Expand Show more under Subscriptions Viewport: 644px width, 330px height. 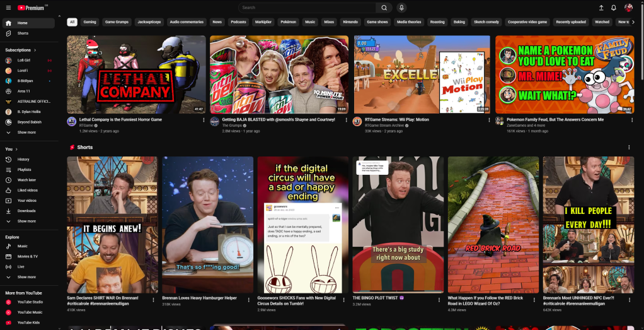coord(26,133)
